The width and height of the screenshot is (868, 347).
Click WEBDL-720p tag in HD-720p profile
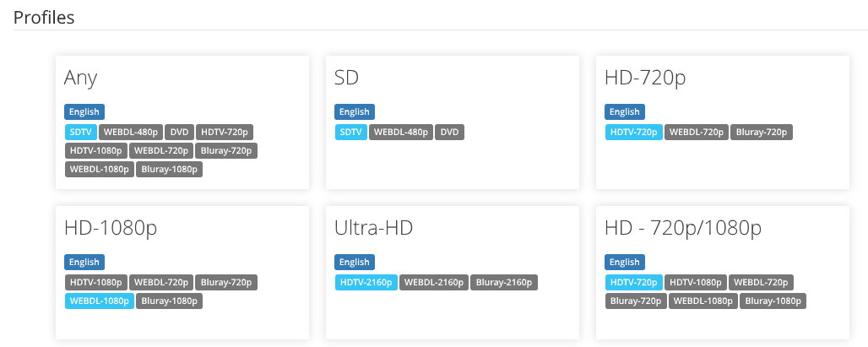click(x=697, y=133)
